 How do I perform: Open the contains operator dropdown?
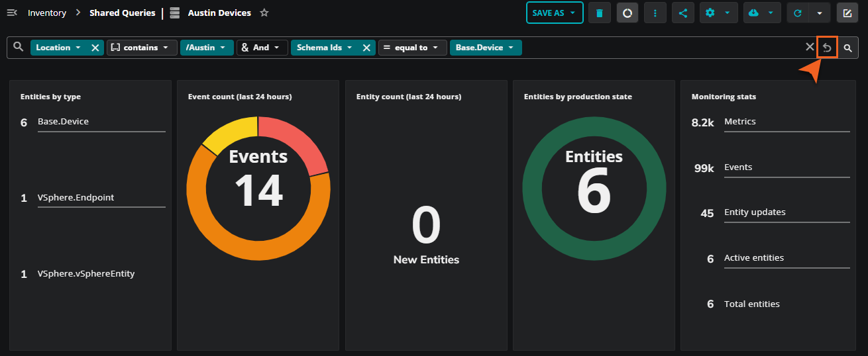point(142,48)
